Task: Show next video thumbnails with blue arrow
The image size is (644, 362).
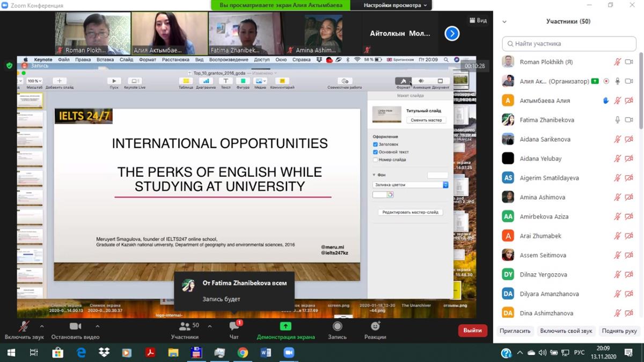Action: (x=452, y=34)
